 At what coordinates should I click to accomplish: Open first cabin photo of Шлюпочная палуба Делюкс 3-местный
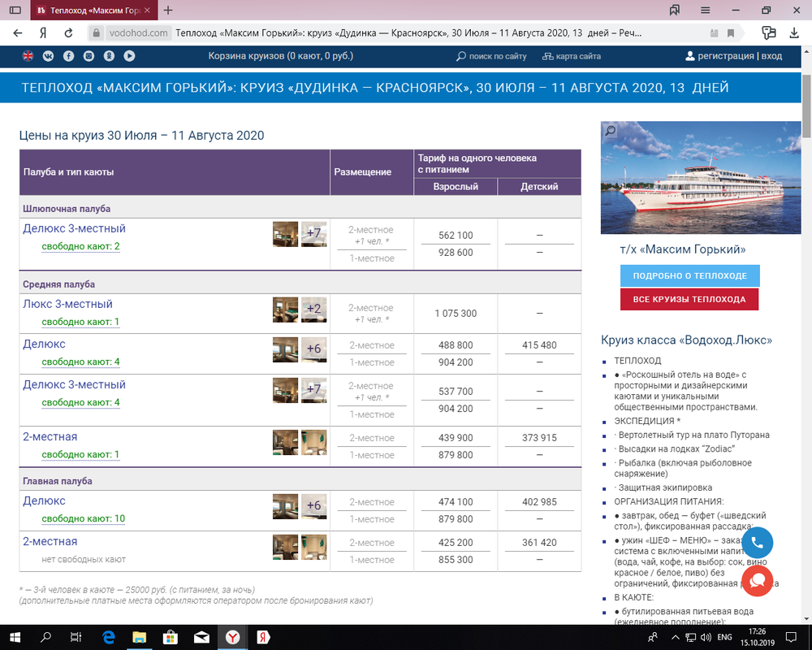pyautogui.click(x=285, y=234)
